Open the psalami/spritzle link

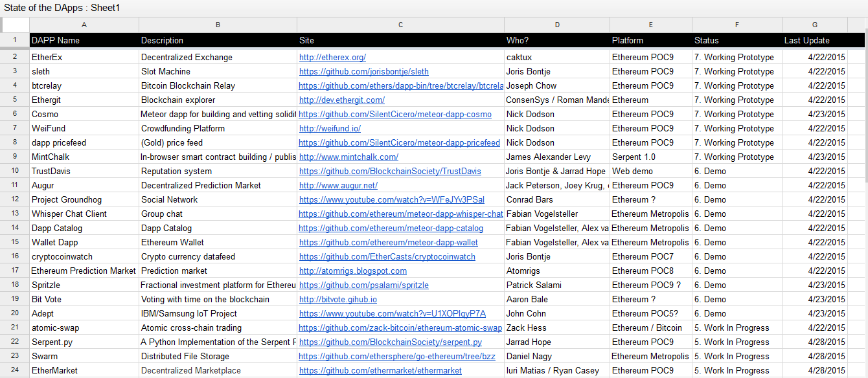[x=364, y=285]
